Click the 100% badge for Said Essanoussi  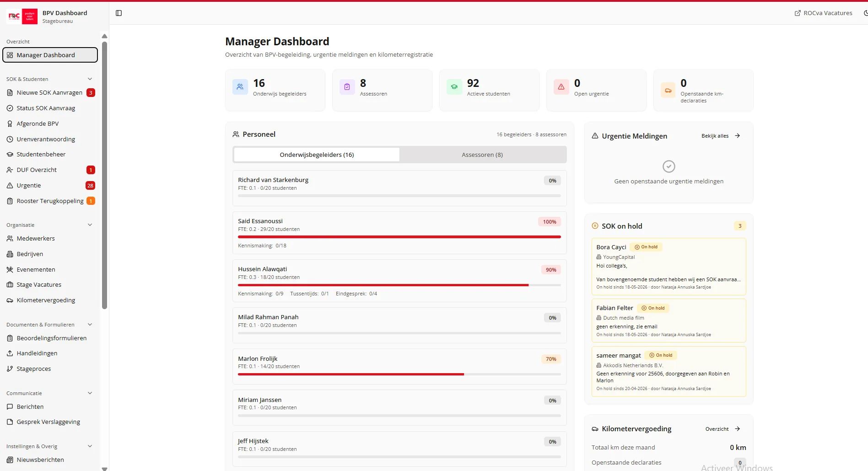point(550,222)
